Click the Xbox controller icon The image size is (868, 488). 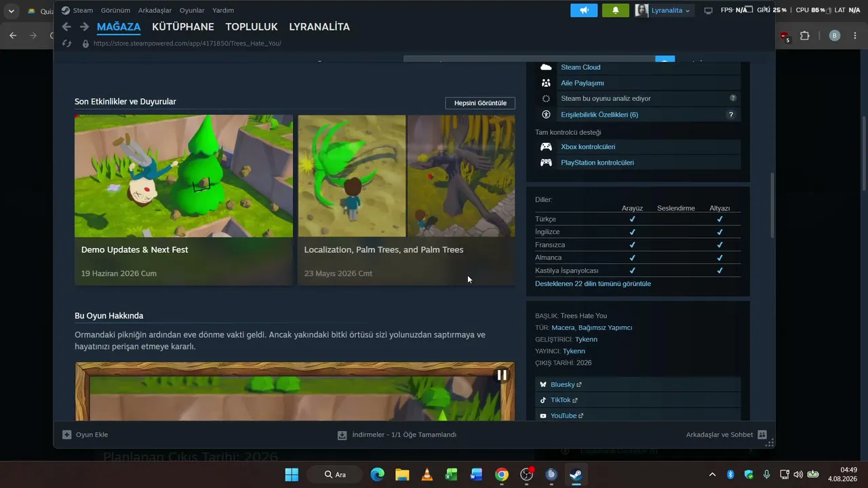pyautogui.click(x=546, y=146)
